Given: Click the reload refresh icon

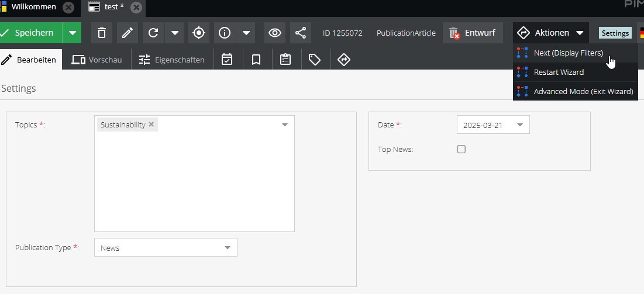Looking at the screenshot, I should 153,33.
